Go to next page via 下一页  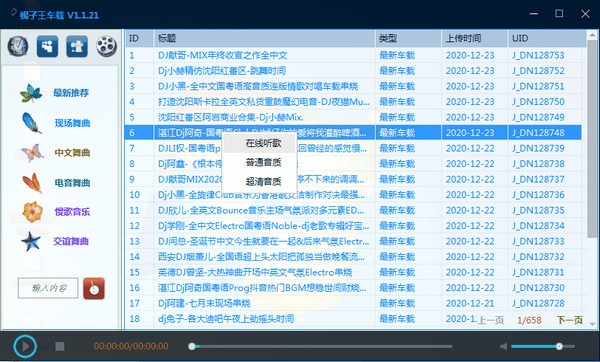[x=569, y=320]
